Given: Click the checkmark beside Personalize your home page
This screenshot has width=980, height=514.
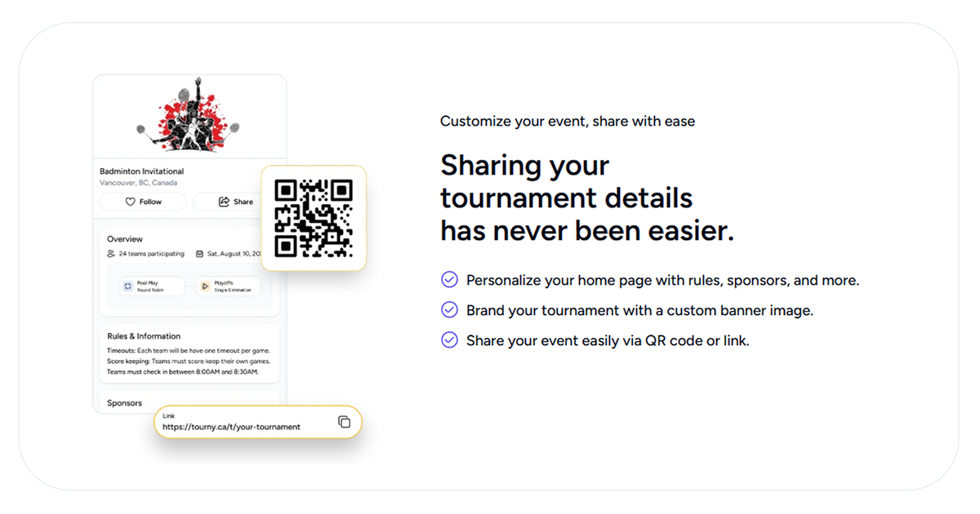Looking at the screenshot, I should point(449,279).
